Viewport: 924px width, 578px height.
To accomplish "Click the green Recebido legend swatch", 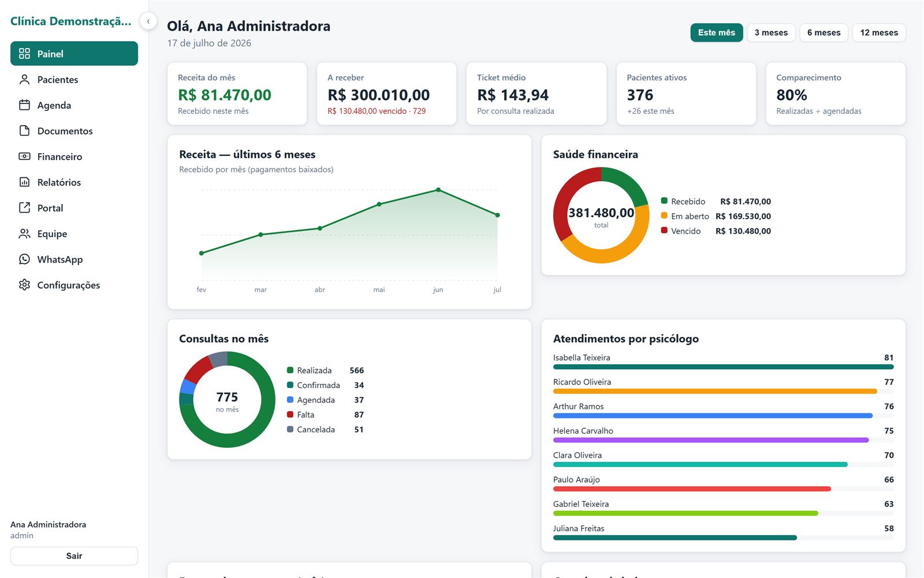I will 664,201.
